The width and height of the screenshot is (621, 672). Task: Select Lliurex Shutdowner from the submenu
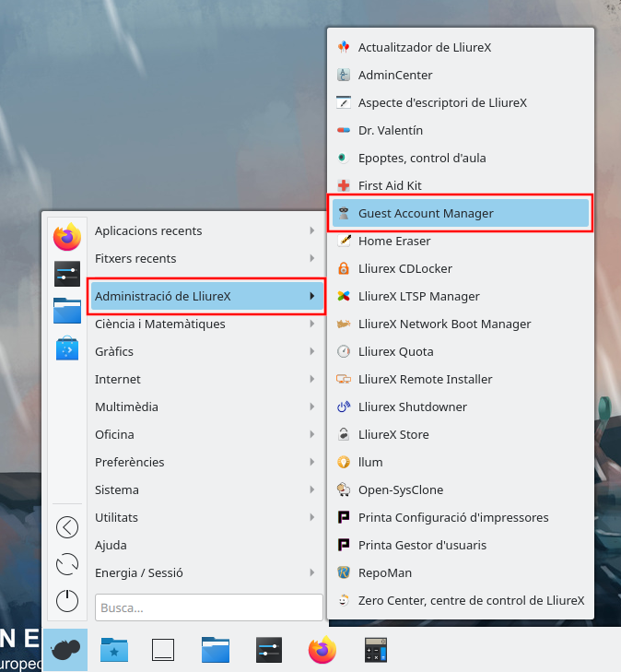click(x=413, y=407)
